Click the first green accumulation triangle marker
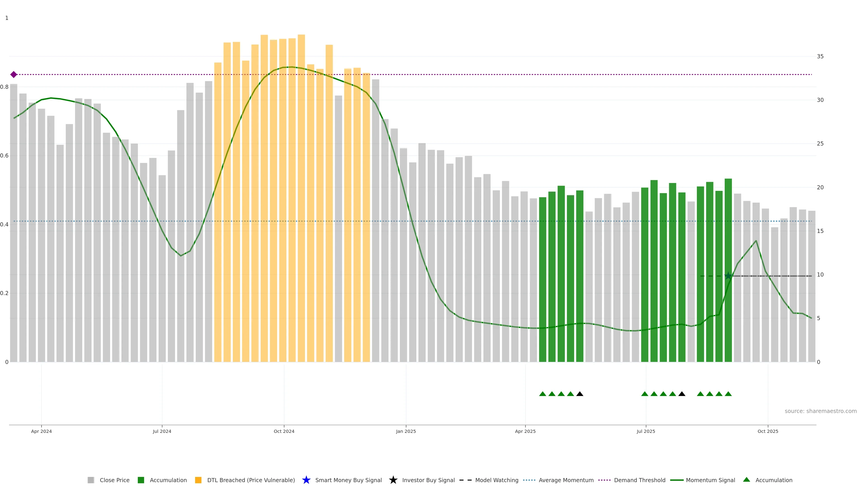This screenshot has height=488, width=868. point(542,394)
